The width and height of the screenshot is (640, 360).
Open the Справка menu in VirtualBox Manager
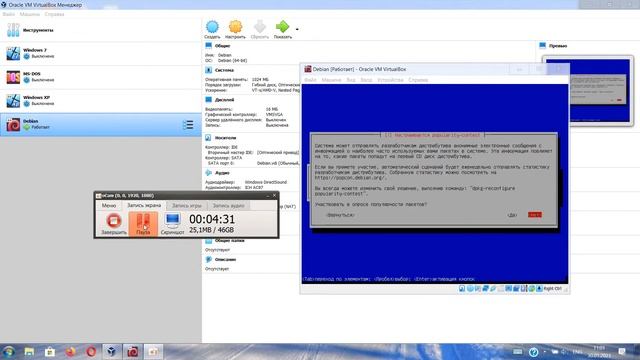(54, 14)
